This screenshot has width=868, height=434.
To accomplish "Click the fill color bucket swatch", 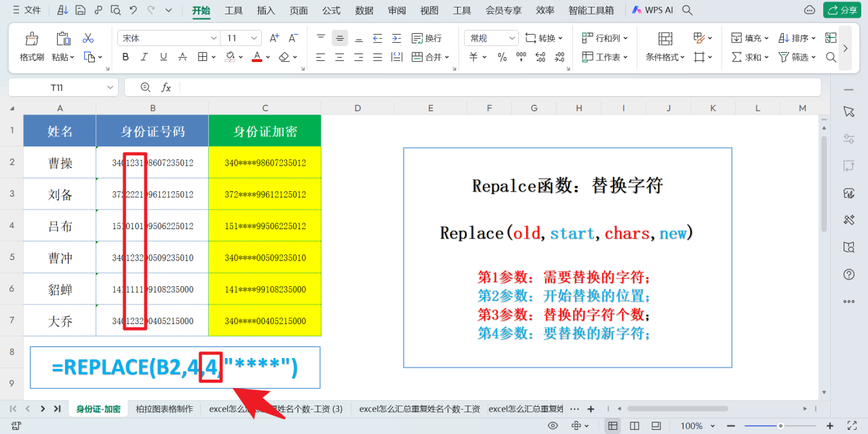I will pos(231,57).
